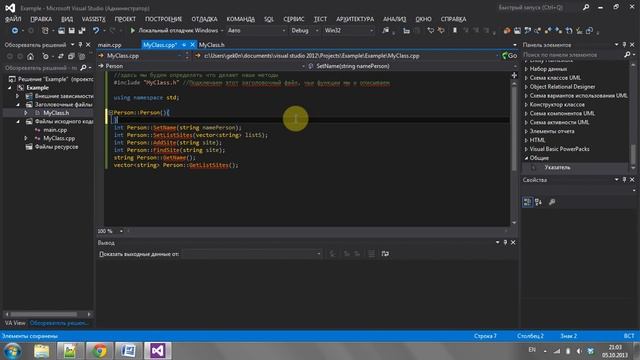Click the Windows Start orb
This screenshot has height=360, width=640.
[x=12, y=351]
